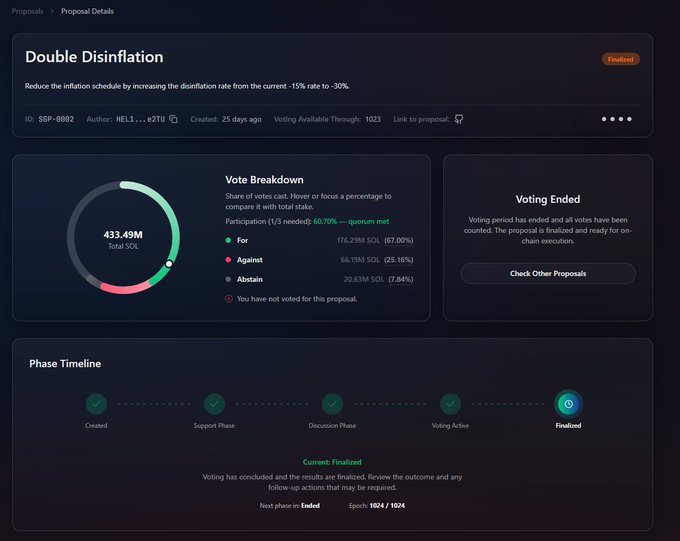Click the red Against legend dot

228,260
